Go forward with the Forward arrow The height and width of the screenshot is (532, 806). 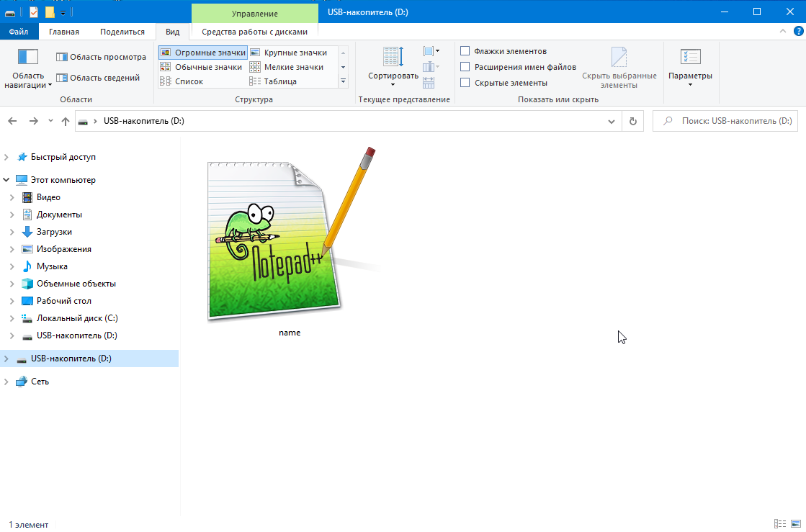[33, 121]
